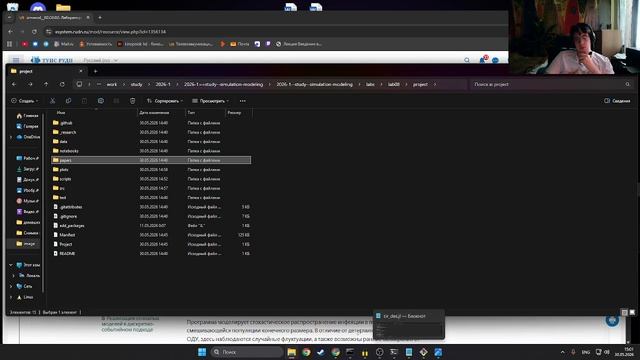Open File Explorer from the taskbar
This screenshot has height=360, width=640.
[x=291, y=352]
